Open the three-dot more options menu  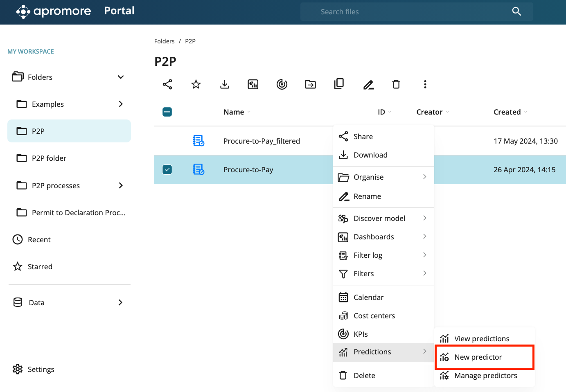tap(425, 84)
